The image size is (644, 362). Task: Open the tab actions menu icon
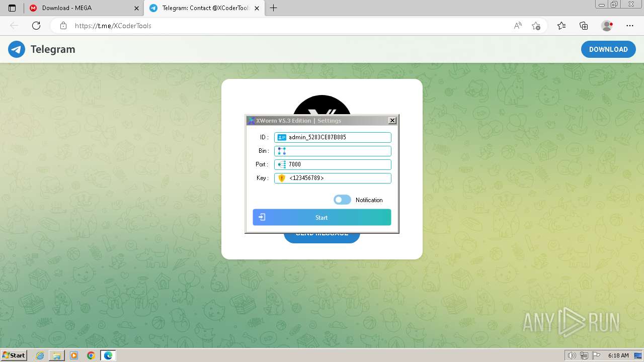pyautogui.click(x=12, y=8)
